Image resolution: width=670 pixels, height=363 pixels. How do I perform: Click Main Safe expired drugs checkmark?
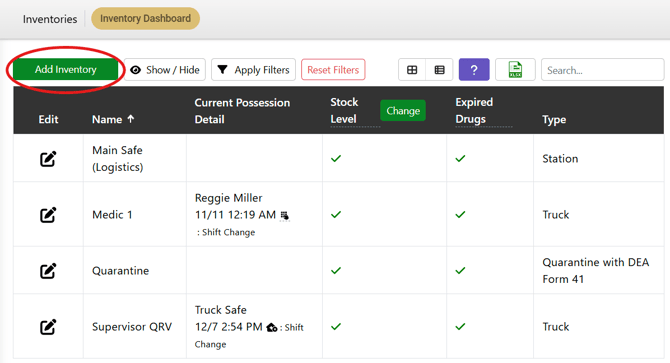pyautogui.click(x=460, y=158)
